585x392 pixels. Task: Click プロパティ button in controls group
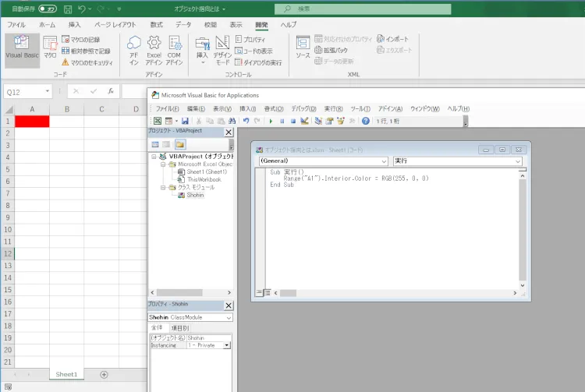[250, 39]
